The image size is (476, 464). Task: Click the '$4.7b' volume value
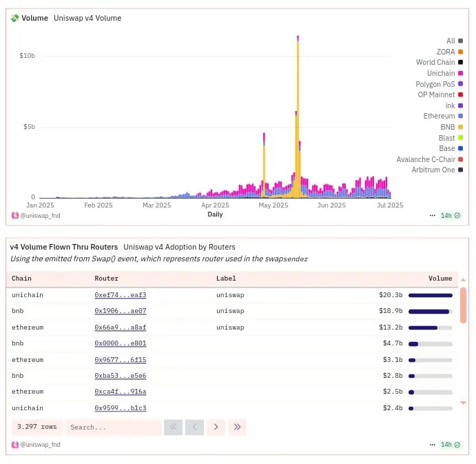[x=393, y=343]
